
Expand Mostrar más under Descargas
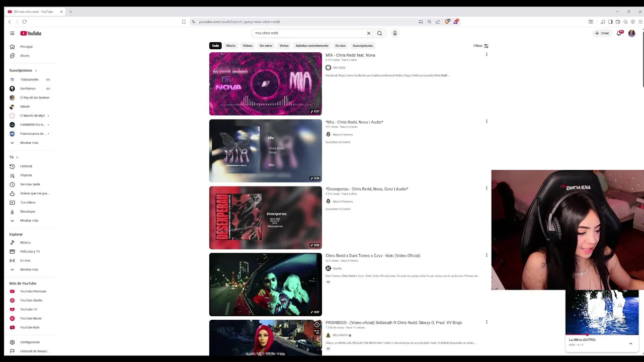coord(30,221)
